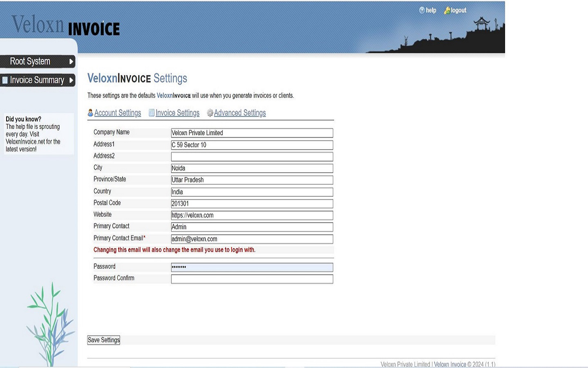Expand the Invoice Summary menu arrow
This screenshot has height=368, width=588.
(x=71, y=80)
